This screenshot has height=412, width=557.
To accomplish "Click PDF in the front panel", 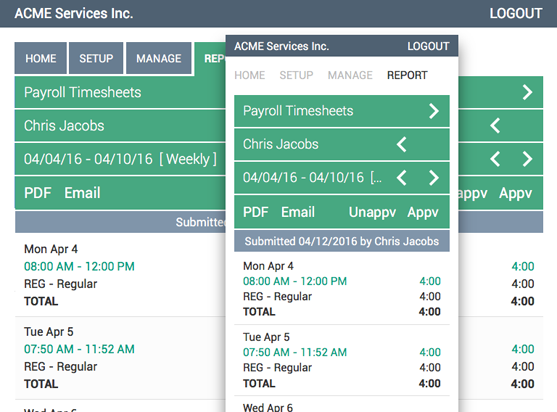I will [x=255, y=212].
